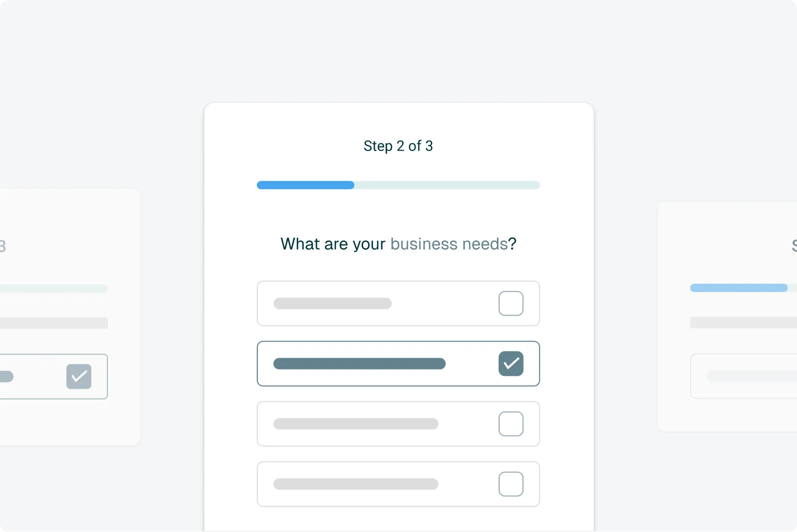Click the "What are your" heading text

pos(333,244)
